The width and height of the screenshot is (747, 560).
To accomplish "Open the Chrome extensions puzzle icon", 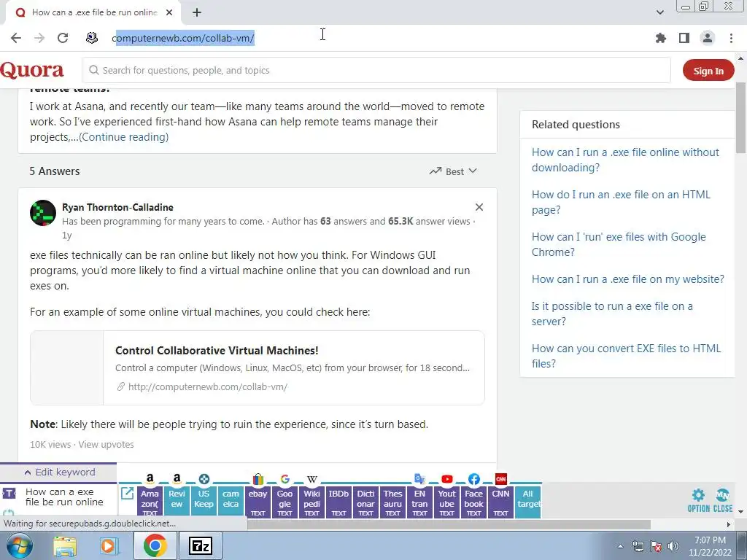I will 660,38.
